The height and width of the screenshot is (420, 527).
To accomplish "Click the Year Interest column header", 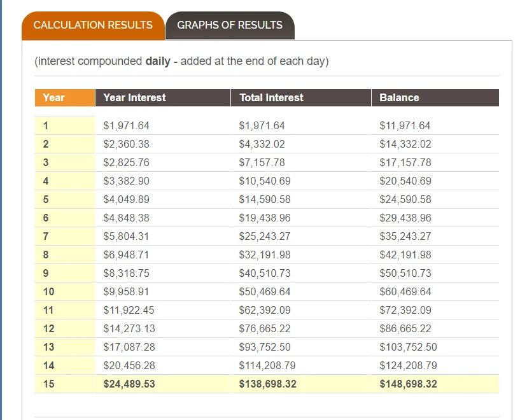I will tap(134, 97).
